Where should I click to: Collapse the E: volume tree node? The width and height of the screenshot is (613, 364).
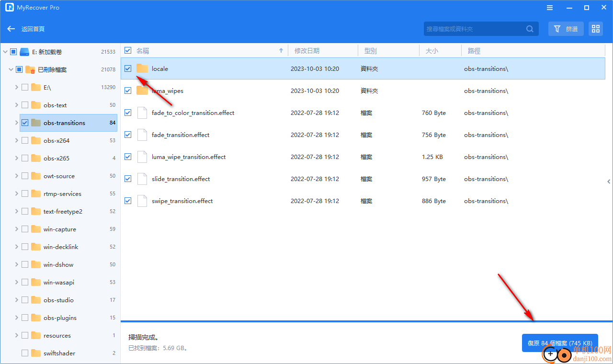click(5, 52)
